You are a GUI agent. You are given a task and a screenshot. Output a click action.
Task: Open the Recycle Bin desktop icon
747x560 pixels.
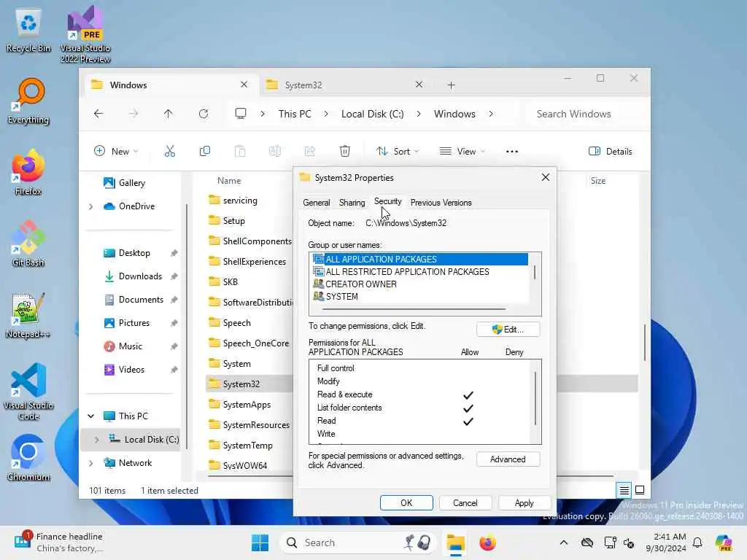tap(28, 31)
